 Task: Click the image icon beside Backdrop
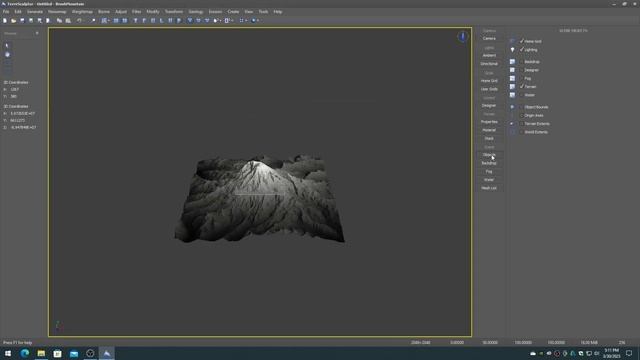pos(512,62)
